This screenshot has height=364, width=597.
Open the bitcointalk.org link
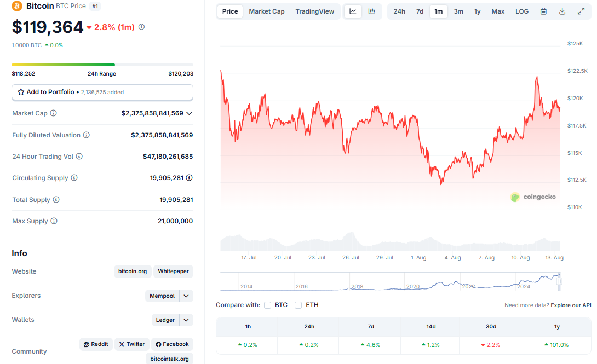click(x=169, y=359)
